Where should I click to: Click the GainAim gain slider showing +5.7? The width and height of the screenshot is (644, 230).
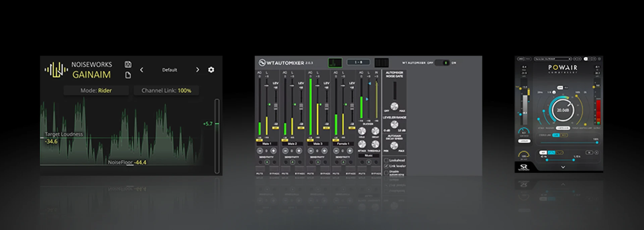(x=217, y=124)
